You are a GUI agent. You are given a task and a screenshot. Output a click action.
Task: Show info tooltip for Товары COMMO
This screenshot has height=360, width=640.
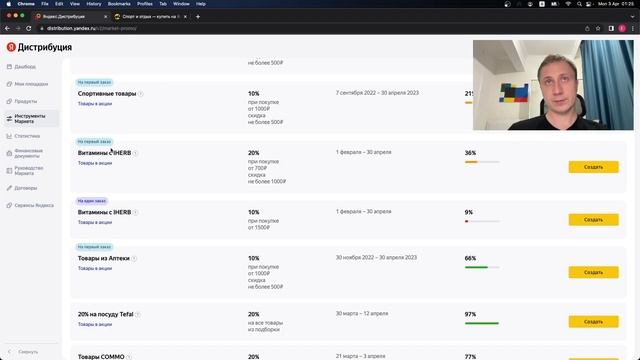pyautogui.click(x=129, y=357)
